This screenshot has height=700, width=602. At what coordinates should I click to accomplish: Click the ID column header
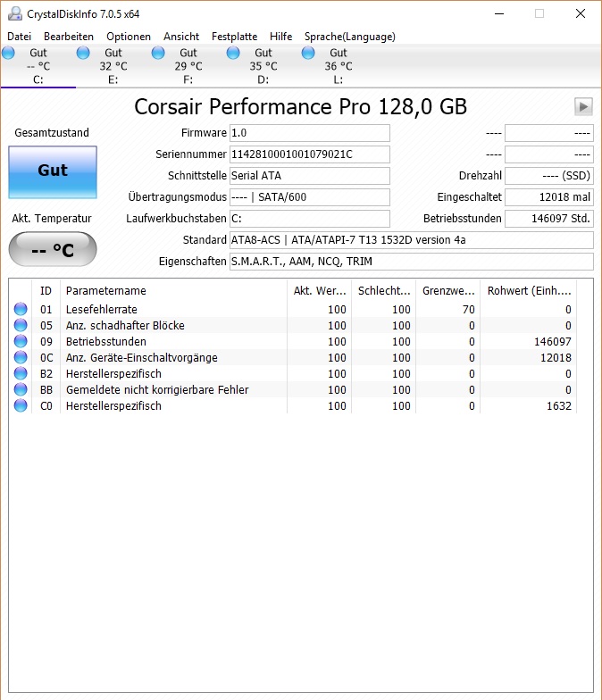coord(46,291)
